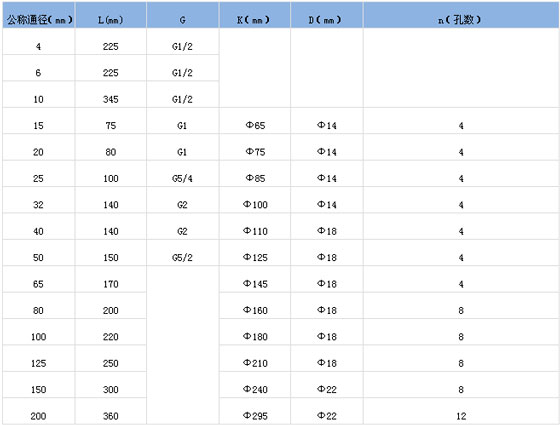The height and width of the screenshot is (425, 560).
Task: Click the D(mm) column header
Action: [x=327, y=15]
